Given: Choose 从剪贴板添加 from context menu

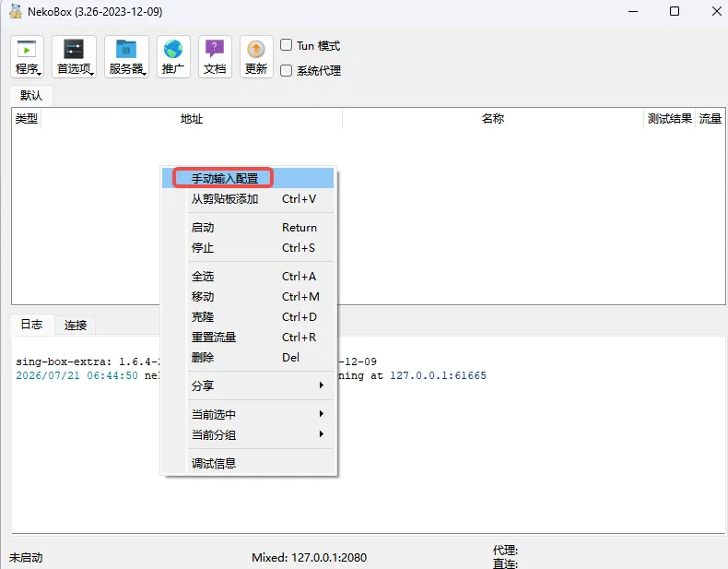Looking at the screenshot, I should coord(248,199).
